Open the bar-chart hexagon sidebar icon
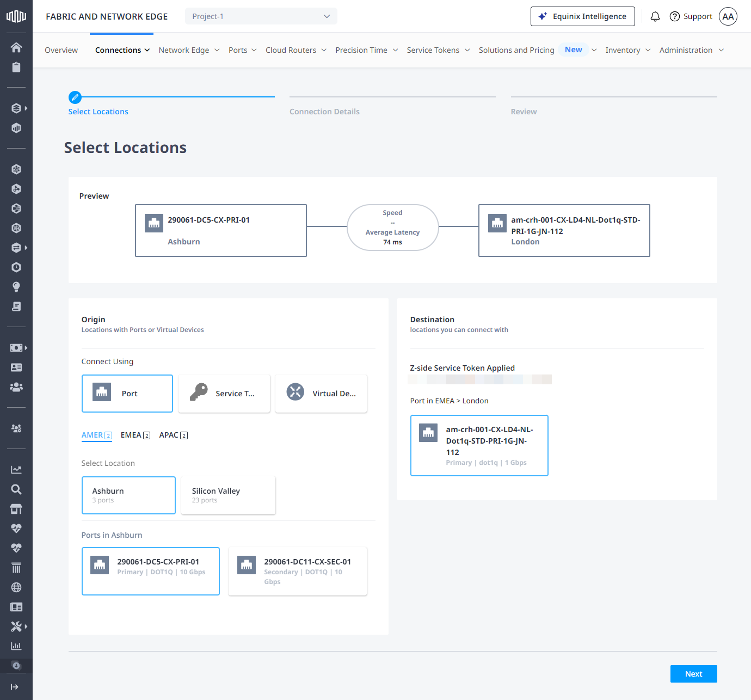Image resolution: width=751 pixels, height=700 pixels. (16, 128)
